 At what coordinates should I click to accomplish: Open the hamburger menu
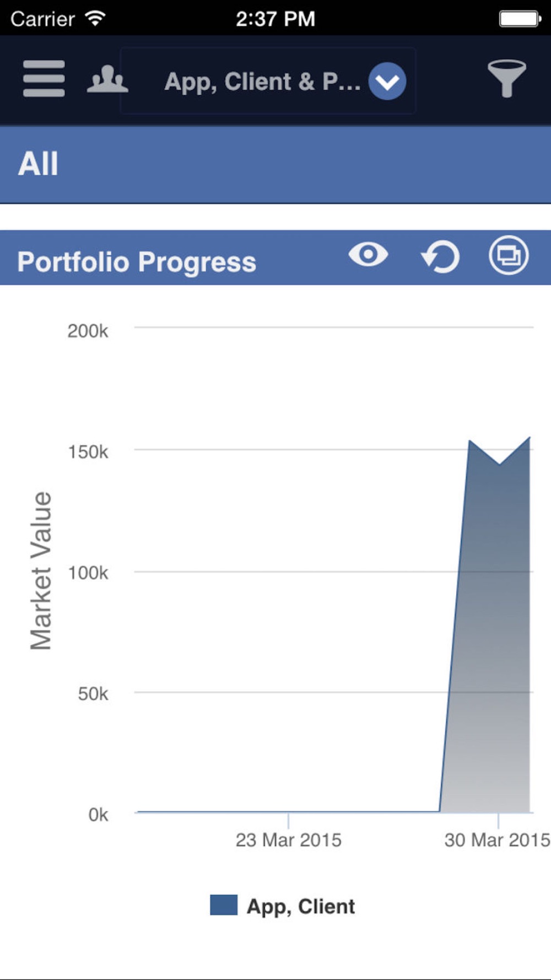44,79
